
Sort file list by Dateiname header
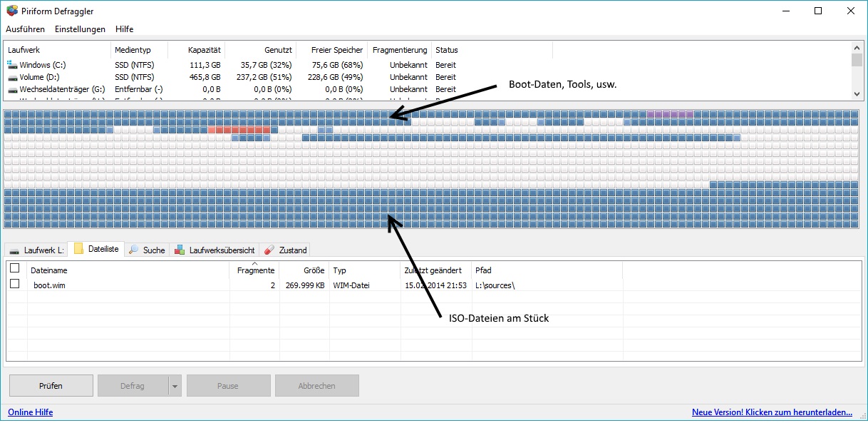pyautogui.click(x=128, y=270)
